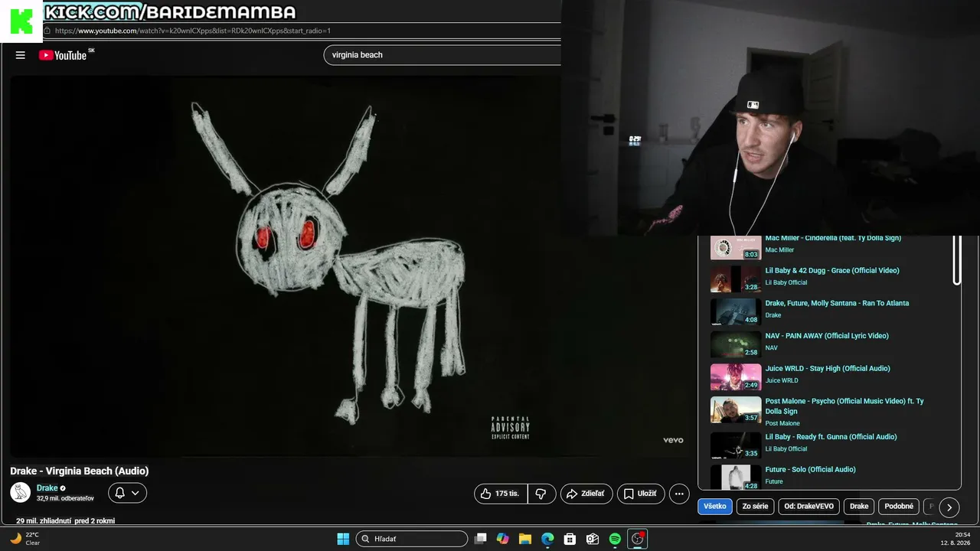Open the Drake channel name link
Screen dimensions: 980x551
(47, 488)
